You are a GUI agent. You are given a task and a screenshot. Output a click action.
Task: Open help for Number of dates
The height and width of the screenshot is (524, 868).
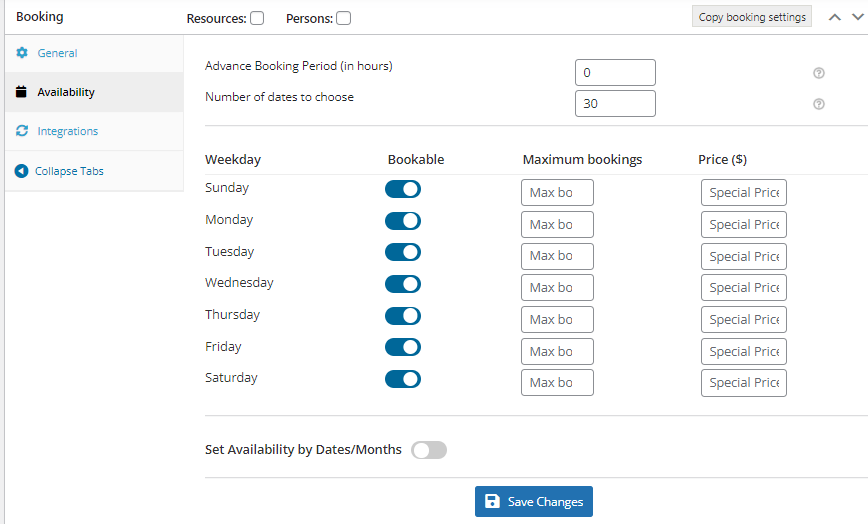(819, 104)
